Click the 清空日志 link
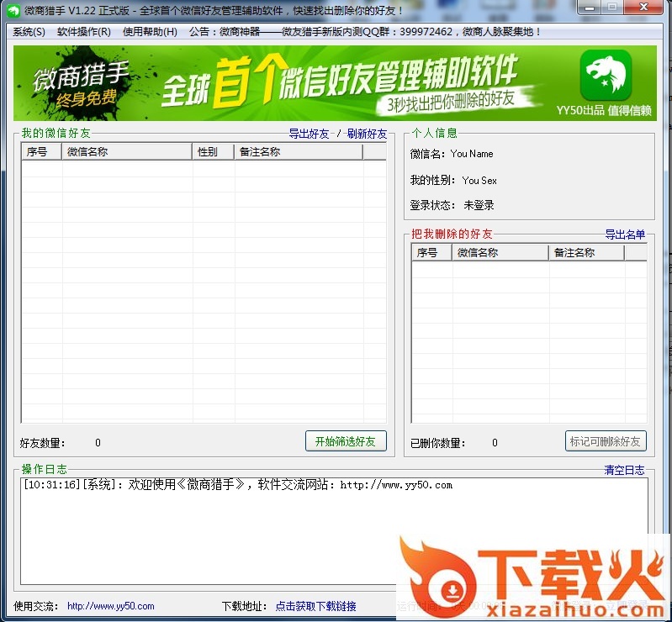The width and height of the screenshot is (672, 622). (624, 470)
